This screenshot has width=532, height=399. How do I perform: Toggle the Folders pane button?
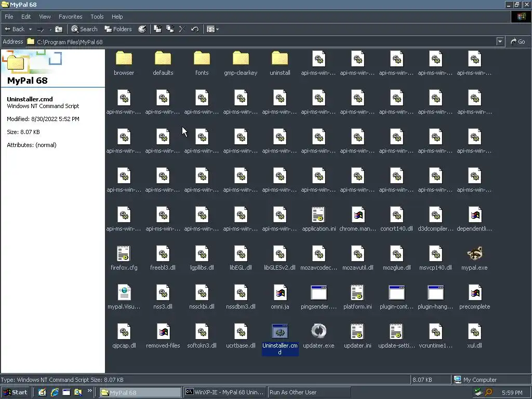[x=118, y=29]
